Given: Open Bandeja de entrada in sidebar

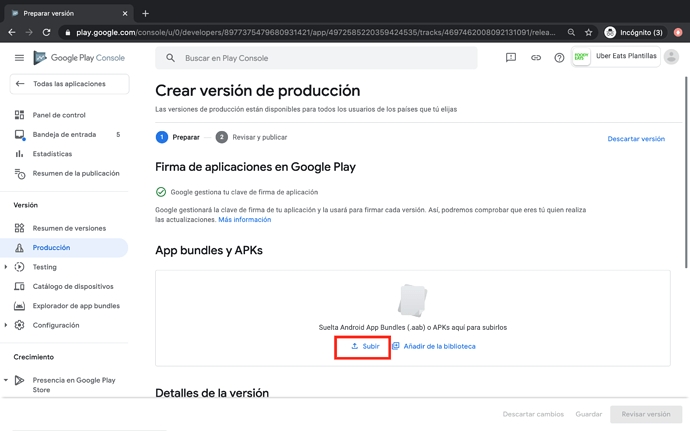Looking at the screenshot, I should (64, 134).
